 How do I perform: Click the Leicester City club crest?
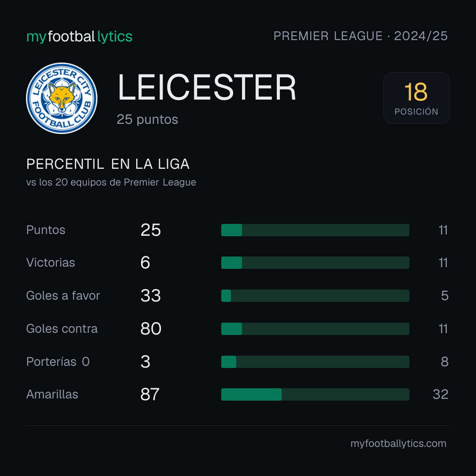pyautogui.click(x=62, y=98)
